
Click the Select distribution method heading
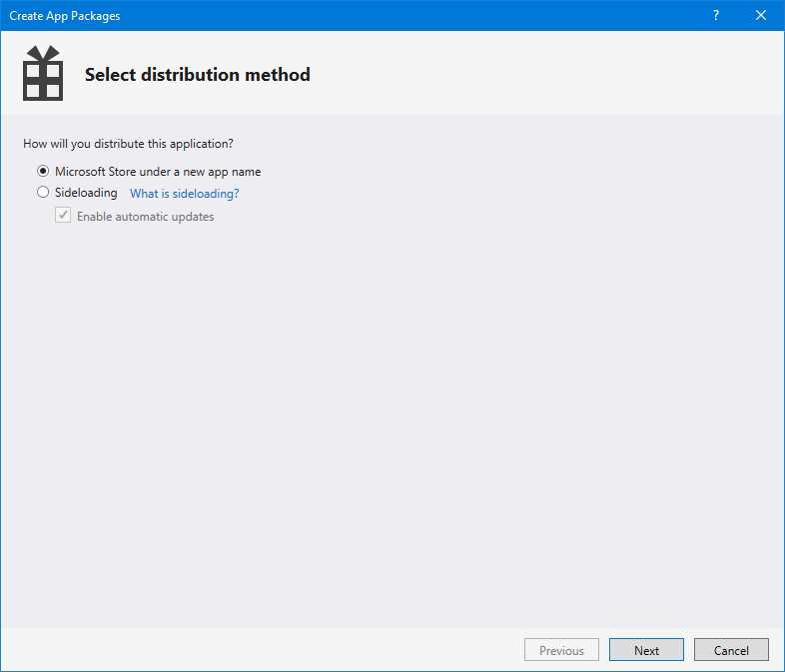[x=198, y=75]
